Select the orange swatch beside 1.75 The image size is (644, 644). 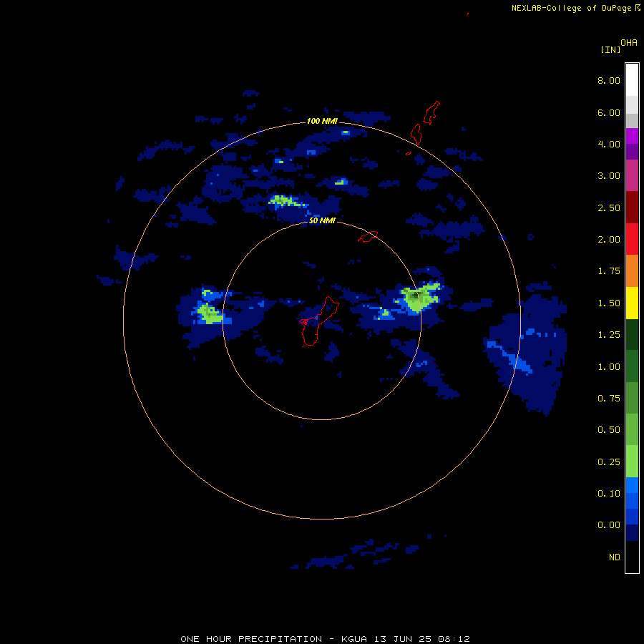pyautogui.click(x=632, y=271)
